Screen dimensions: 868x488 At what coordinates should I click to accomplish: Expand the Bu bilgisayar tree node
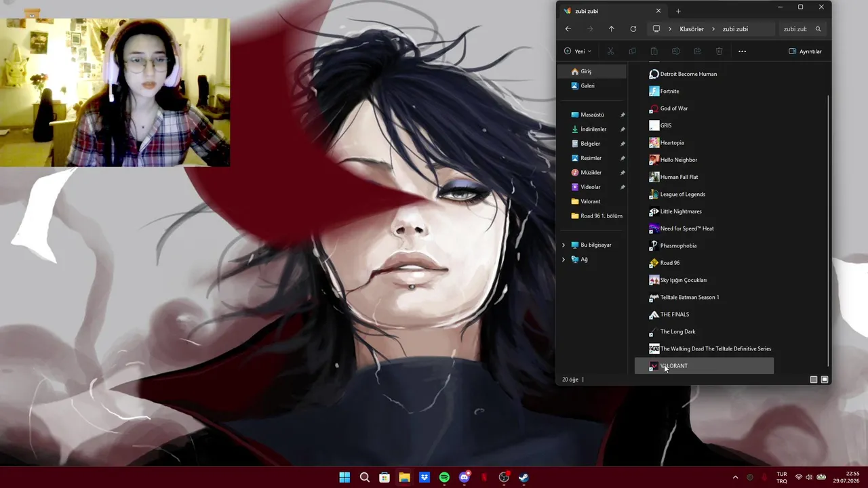(x=564, y=245)
